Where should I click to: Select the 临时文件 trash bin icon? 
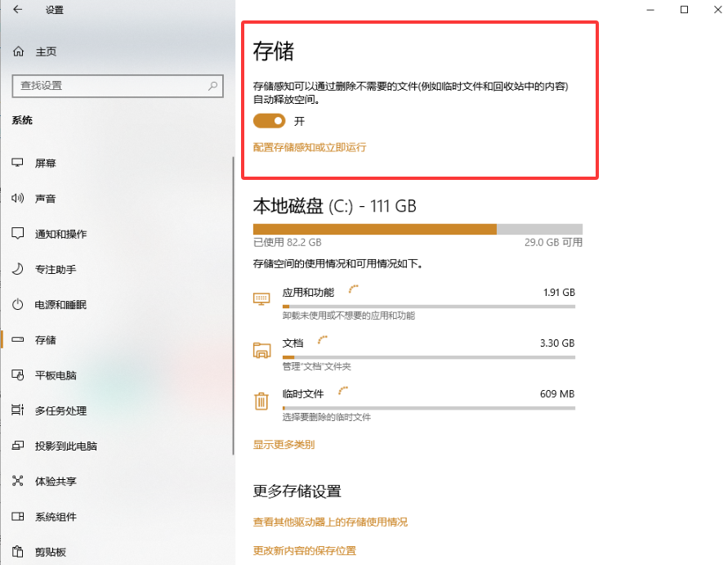click(261, 401)
